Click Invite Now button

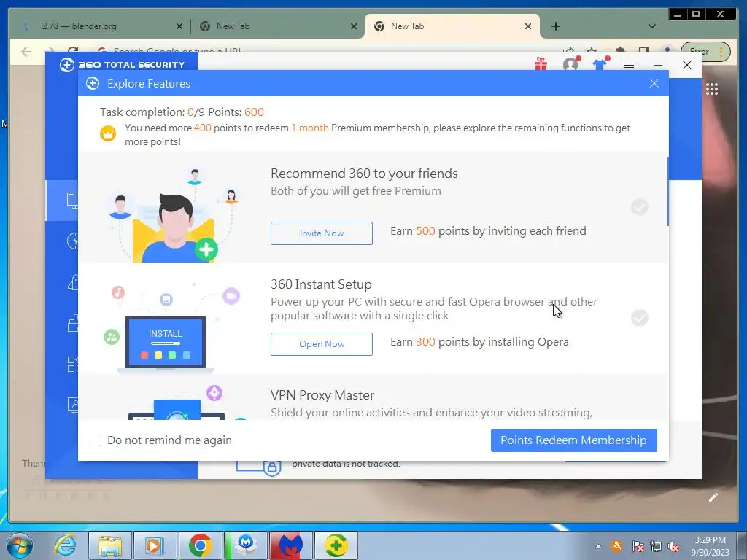(x=322, y=233)
